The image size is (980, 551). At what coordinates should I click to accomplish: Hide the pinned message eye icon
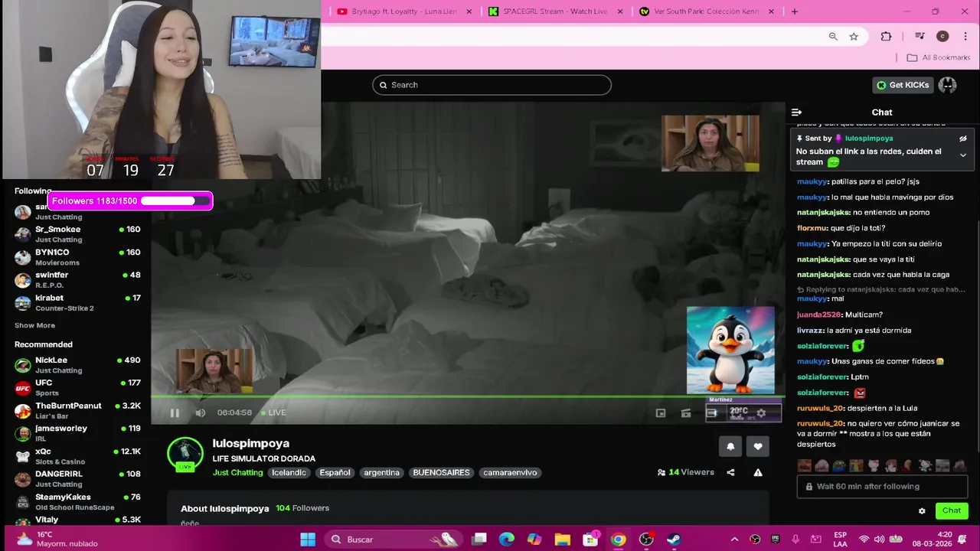pos(963,139)
